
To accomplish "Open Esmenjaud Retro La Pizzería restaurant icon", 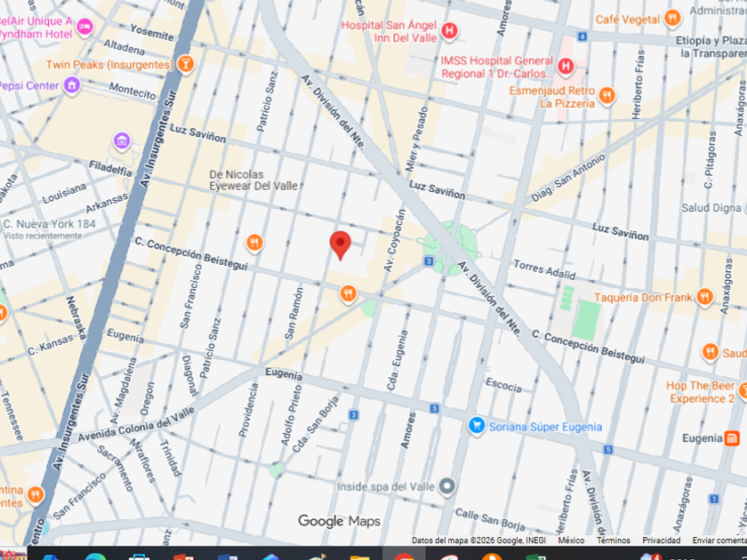I will [x=606, y=96].
